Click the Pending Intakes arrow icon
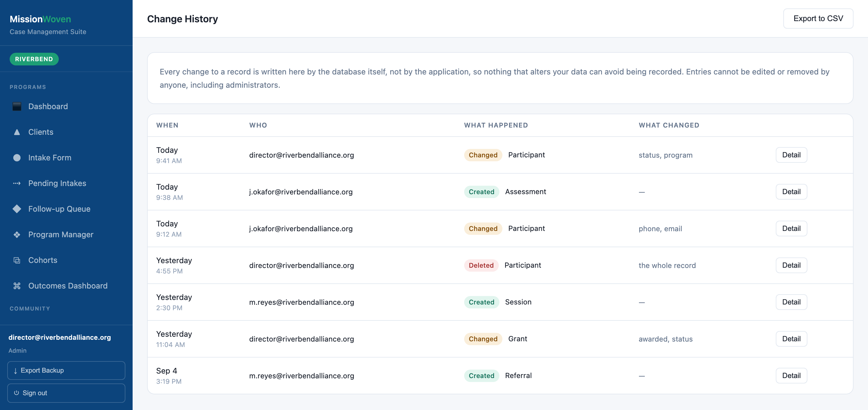This screenshot has width=868, height=410. pyautogui.click(x=17, y=183)
